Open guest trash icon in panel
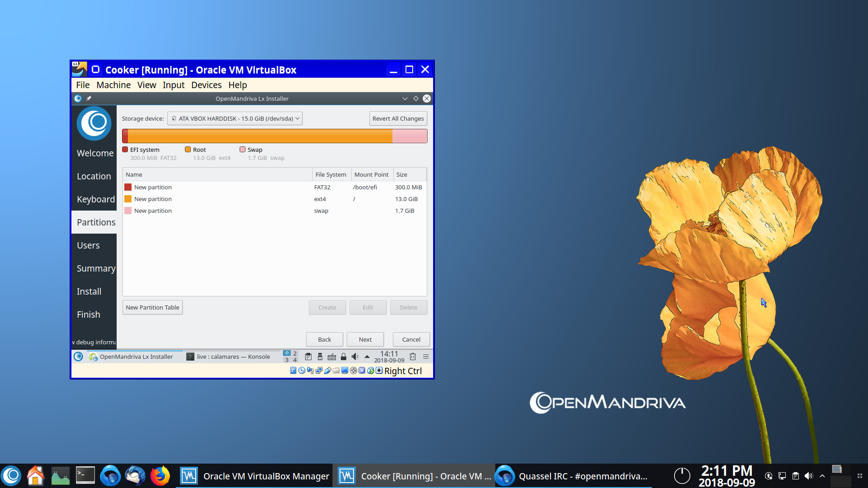This screenshot has width=868, height=488. 413,357
